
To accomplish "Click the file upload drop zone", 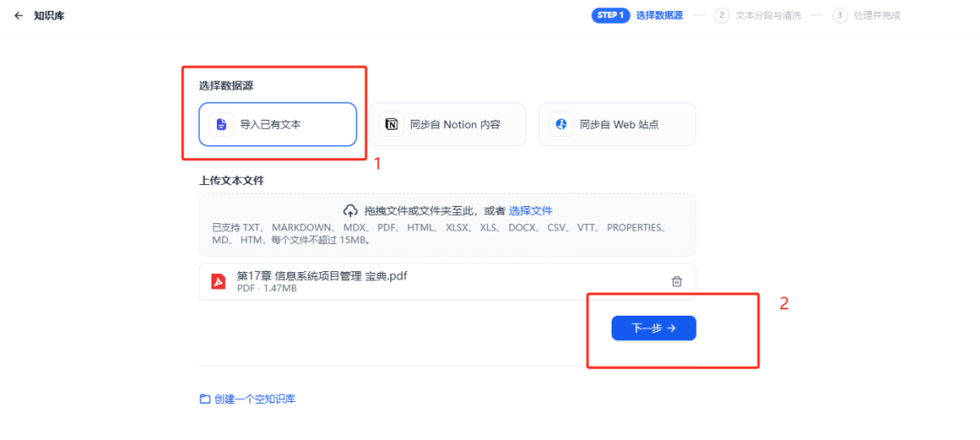I will tap(447, 224).
